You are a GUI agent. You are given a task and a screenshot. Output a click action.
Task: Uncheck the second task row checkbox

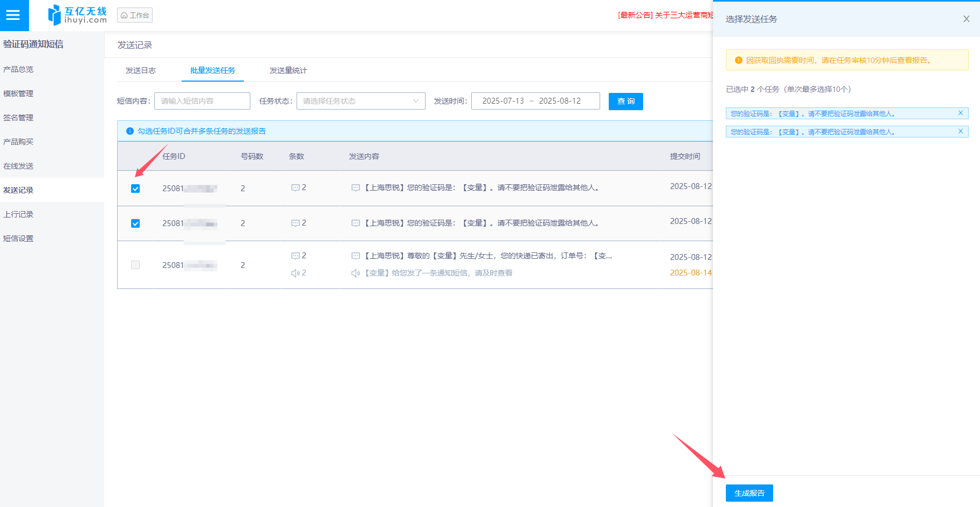(135, 223)
